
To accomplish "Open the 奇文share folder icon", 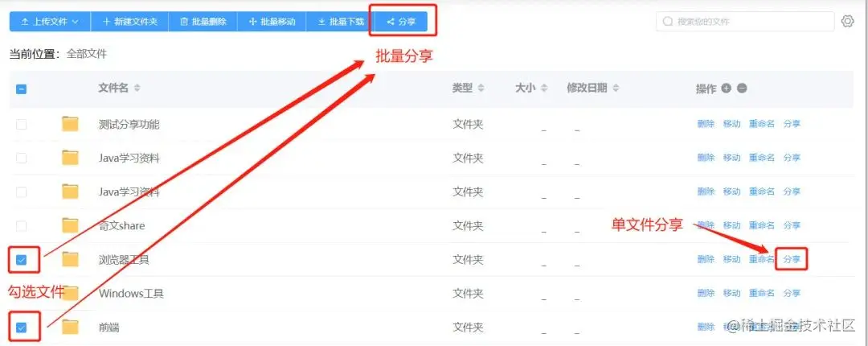I will tap(70, 225).
